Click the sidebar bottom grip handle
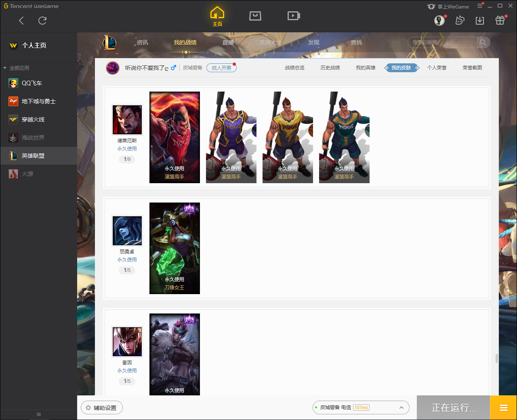 [x=39, y=414]
